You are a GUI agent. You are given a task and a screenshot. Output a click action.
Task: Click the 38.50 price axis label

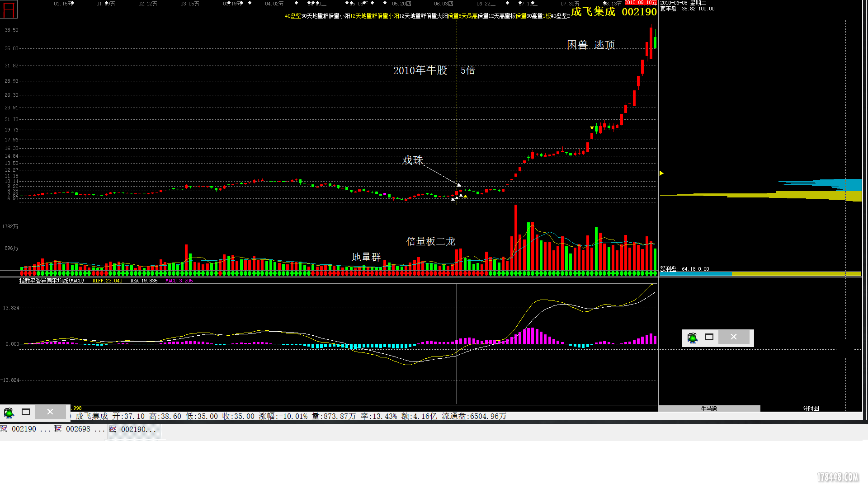(11, 30)
